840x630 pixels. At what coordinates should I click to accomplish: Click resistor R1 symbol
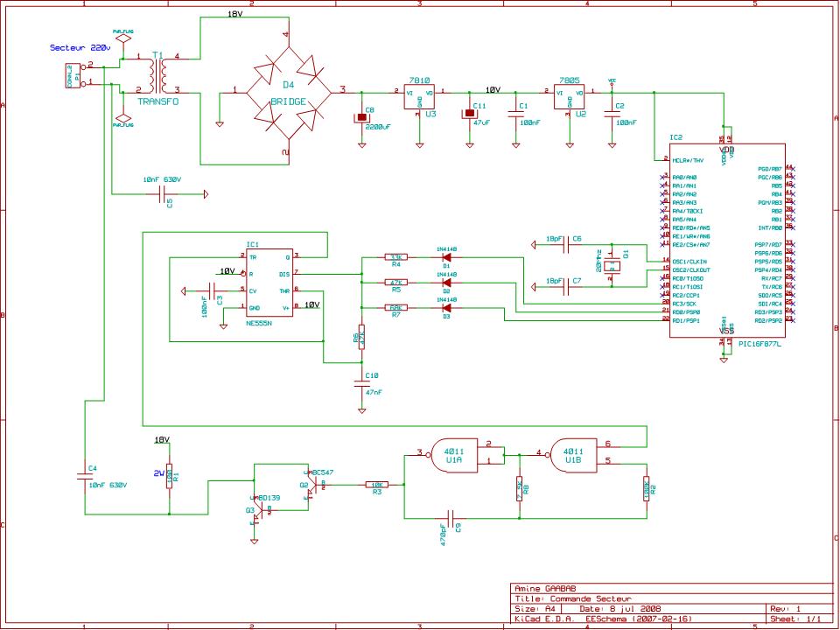point(169,476)
